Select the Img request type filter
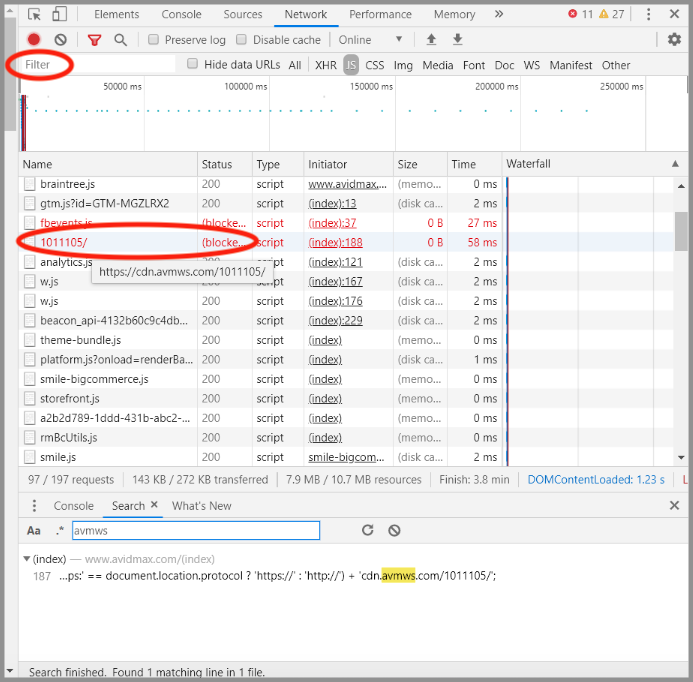Screen dimensions: 693x682 403,65
